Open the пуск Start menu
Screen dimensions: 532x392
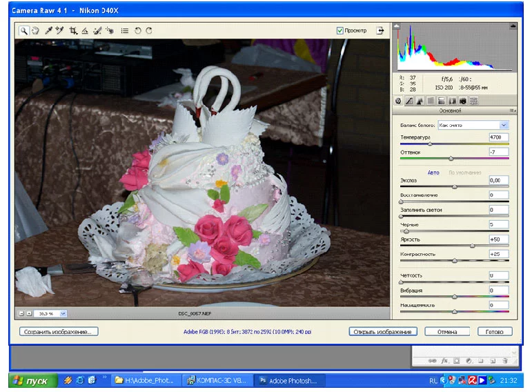pos(33,381)
